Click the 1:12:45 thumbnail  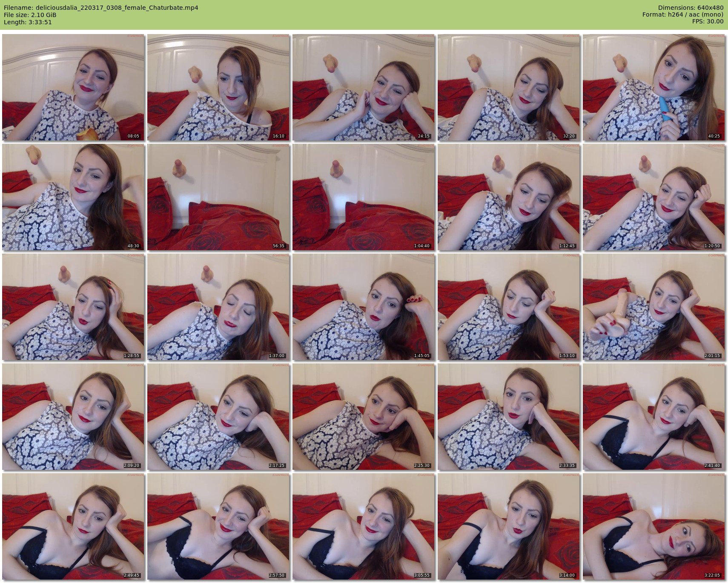(x=509, y=197)
